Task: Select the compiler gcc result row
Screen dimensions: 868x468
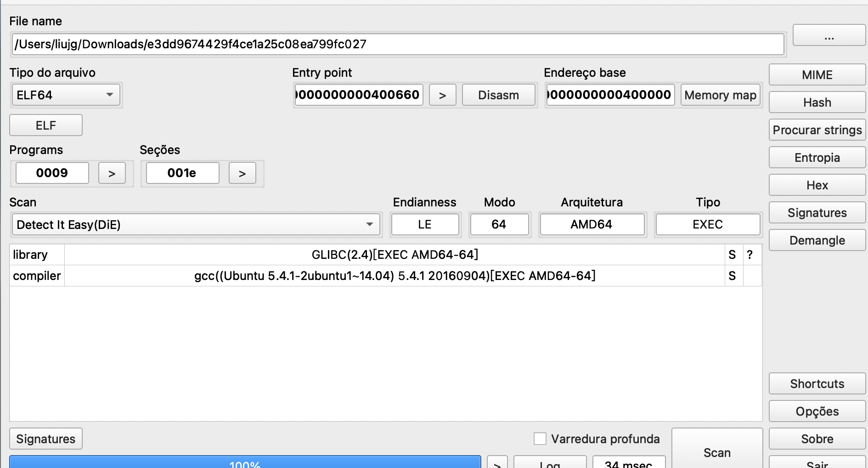Action: (x=394, y=276)
